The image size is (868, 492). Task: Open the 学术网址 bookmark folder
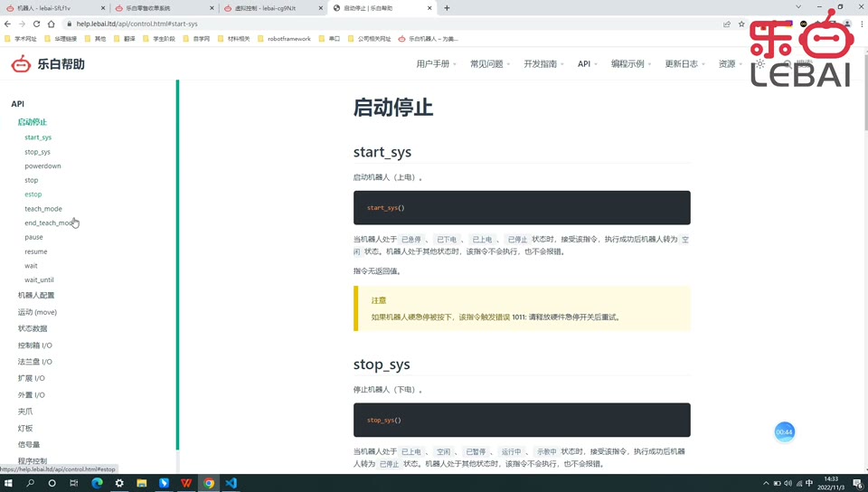(x=21, y=39)
